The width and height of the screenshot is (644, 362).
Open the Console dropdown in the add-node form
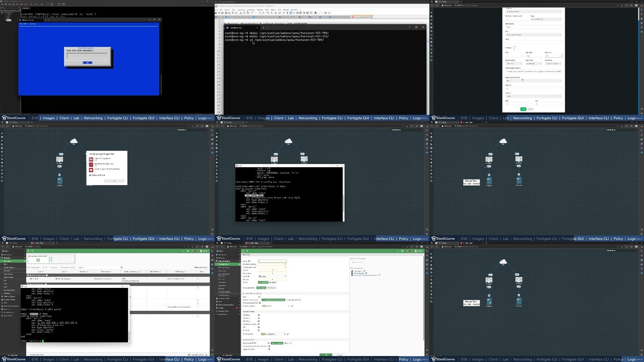tap(533, 96)
